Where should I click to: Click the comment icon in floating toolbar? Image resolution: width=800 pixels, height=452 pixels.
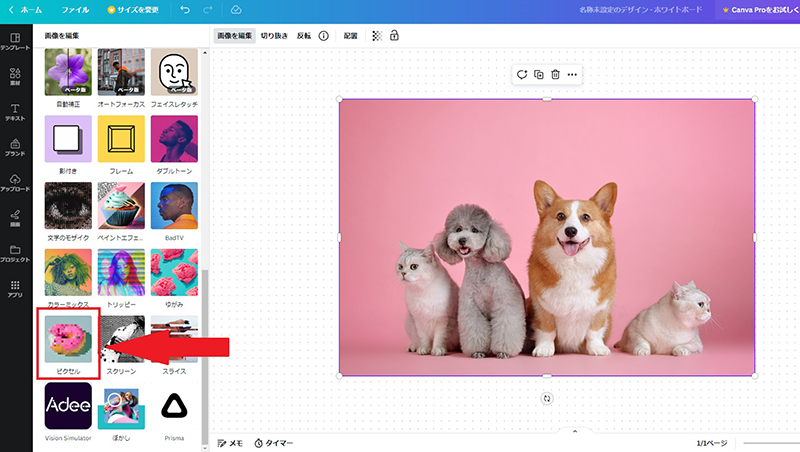521,74
